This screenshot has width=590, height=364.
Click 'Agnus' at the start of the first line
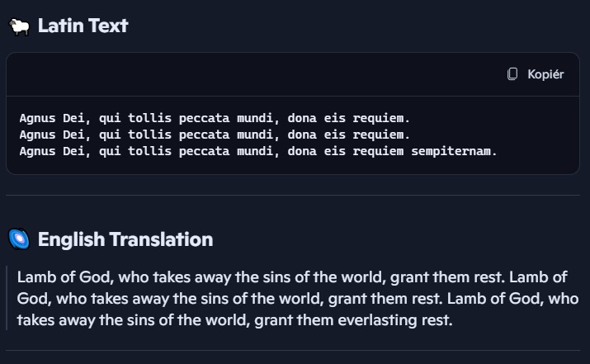point(37,118)
